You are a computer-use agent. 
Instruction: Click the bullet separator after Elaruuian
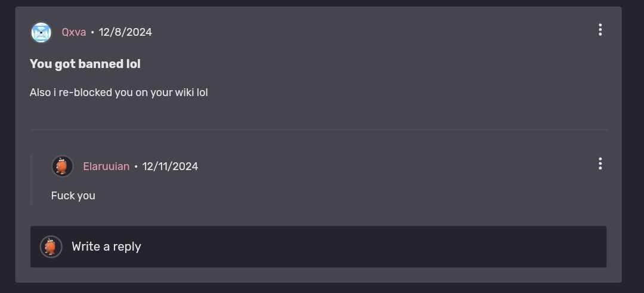click(x=136, y=167)
